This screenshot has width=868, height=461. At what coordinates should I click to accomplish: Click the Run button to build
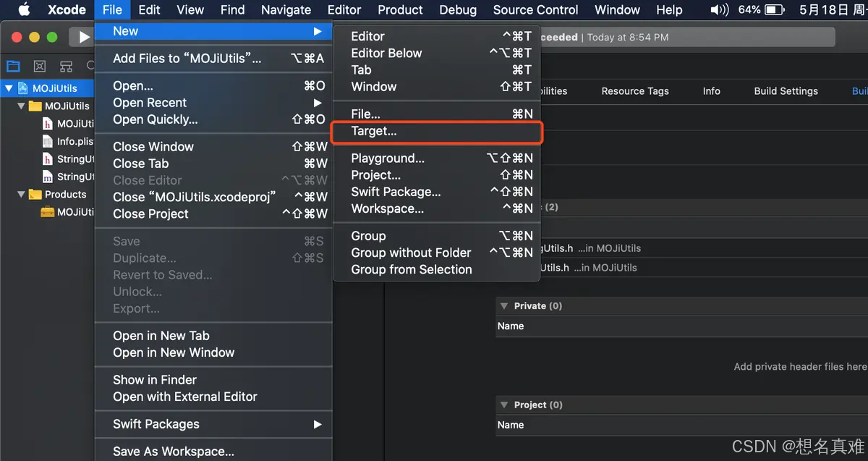pos(82,37)
